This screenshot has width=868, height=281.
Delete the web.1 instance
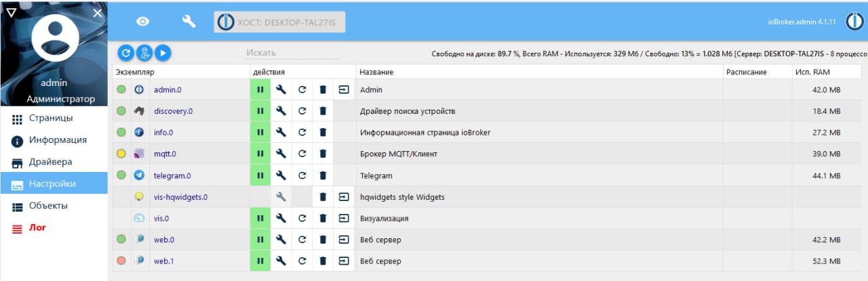pos(323,261)
